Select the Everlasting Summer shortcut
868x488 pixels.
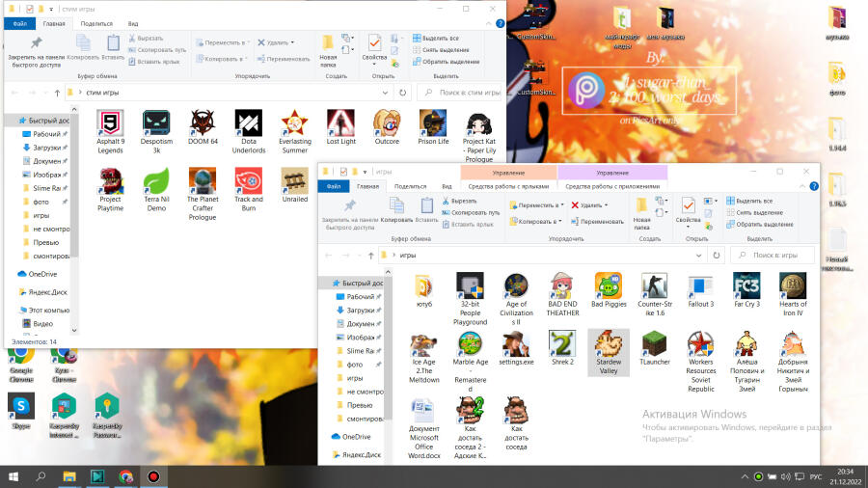click(294, 132)
